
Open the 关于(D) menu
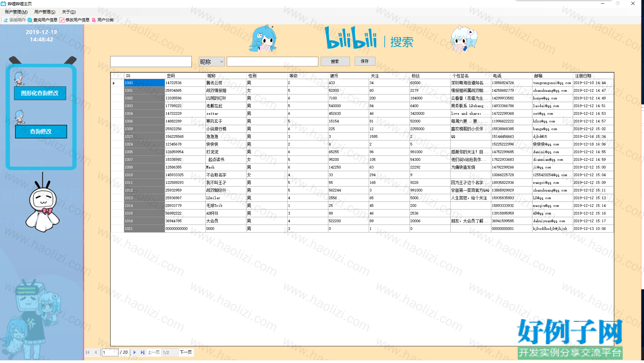(x=69, y=12)
